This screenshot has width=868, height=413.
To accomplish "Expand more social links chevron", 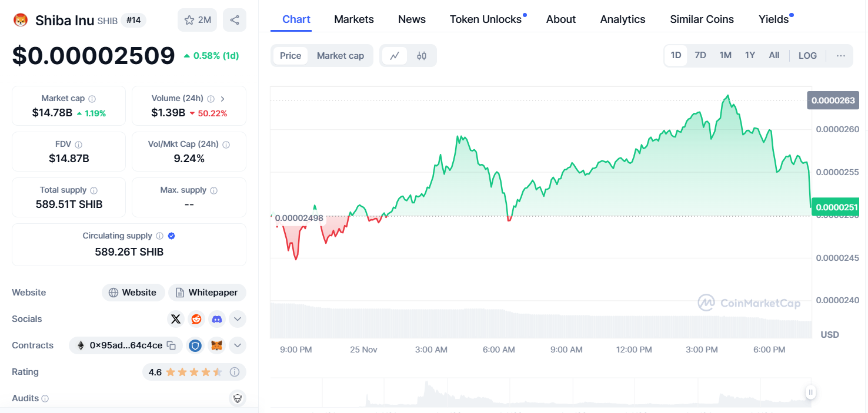I will tap(237, 319).
